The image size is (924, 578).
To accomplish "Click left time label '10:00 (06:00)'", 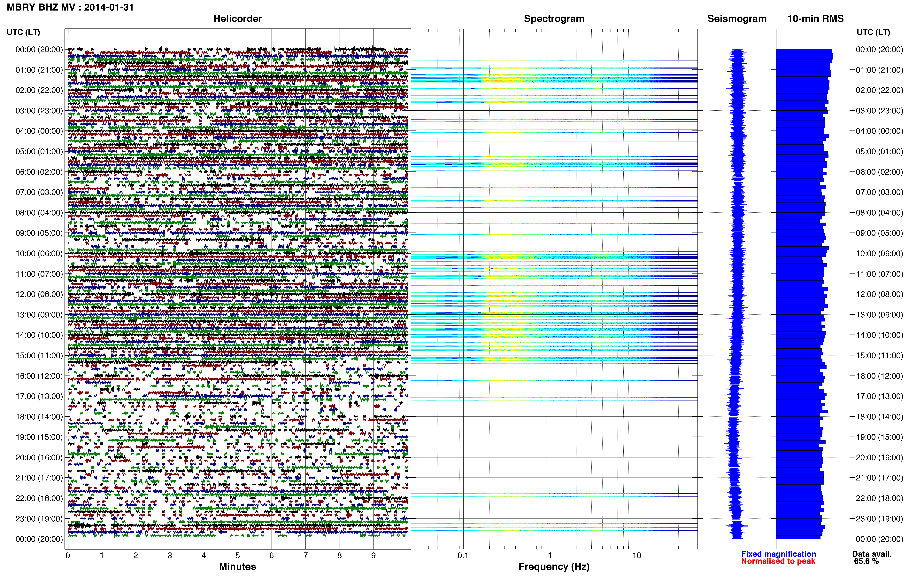I will pos(39,253).
